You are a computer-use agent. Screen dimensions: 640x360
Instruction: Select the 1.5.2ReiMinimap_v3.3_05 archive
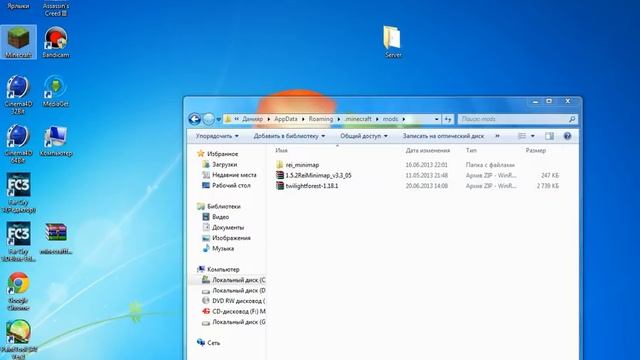tap(318, 175)
